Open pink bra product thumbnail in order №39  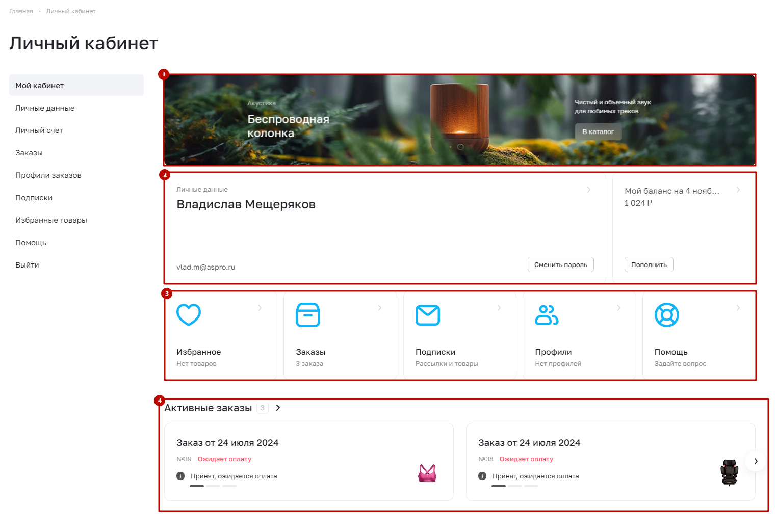click(x=427, y=473)
